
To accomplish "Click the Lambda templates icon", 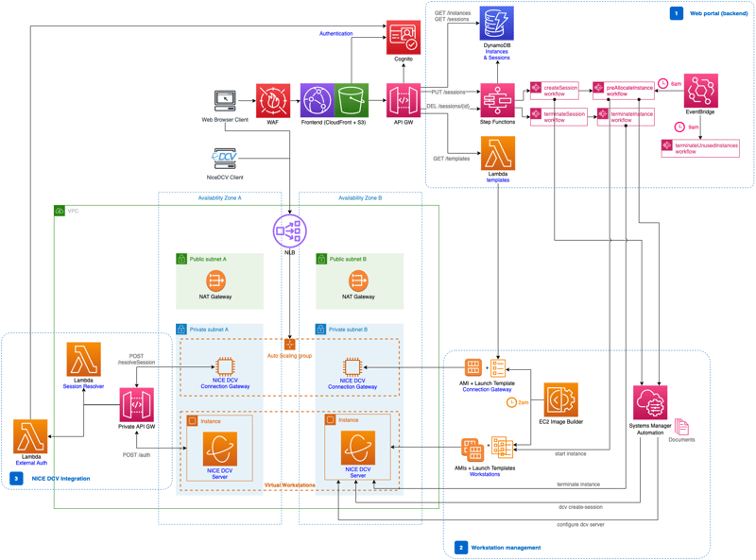I will tap(498, 153).
